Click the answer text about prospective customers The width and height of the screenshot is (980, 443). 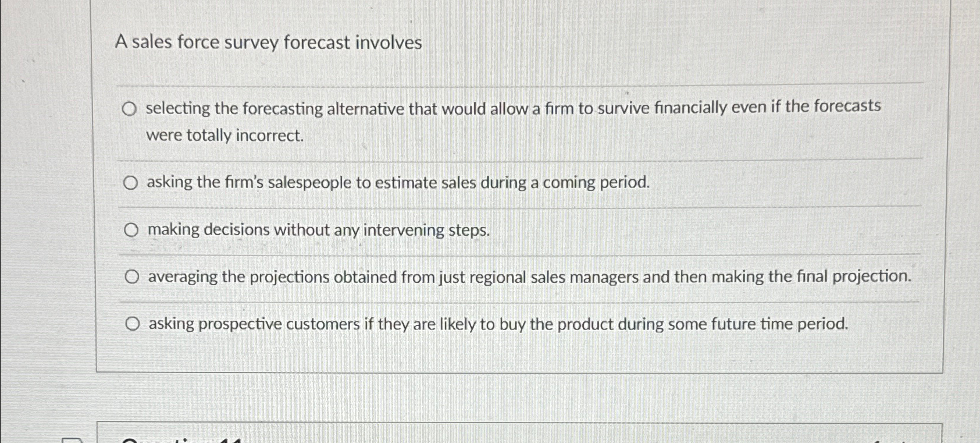coord(498,324)
